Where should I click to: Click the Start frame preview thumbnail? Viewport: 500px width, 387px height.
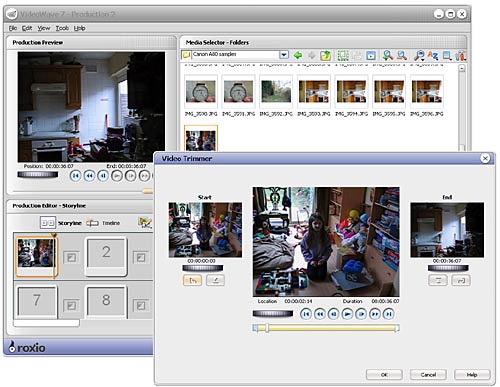point(205,230)
